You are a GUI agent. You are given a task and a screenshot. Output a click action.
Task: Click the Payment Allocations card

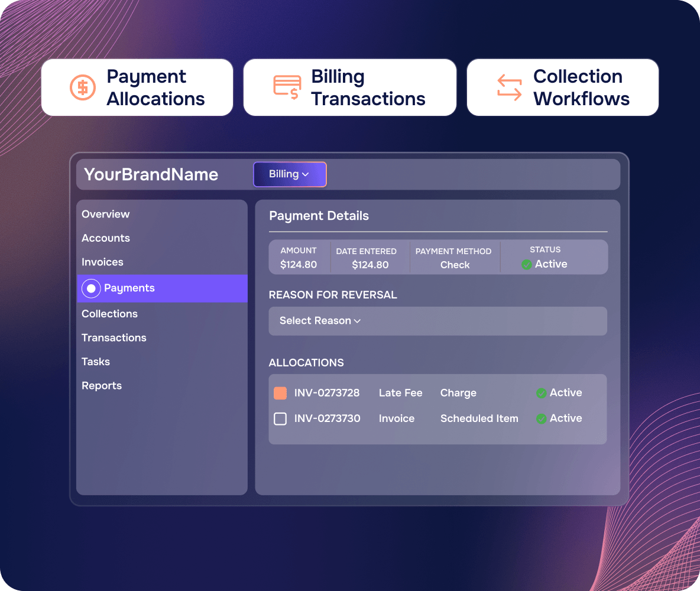click(137, 87)
